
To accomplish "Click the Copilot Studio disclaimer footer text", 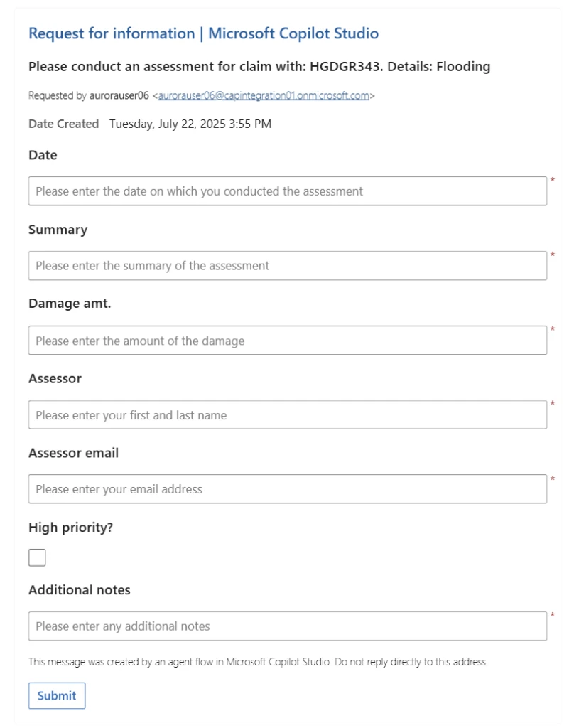I will 258,661.
